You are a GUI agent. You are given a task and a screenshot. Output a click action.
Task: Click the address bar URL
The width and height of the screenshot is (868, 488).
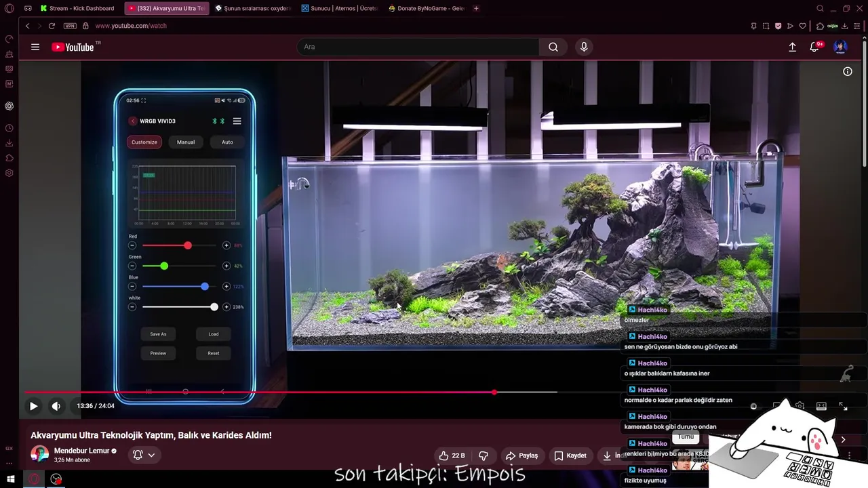click(131, 26)
